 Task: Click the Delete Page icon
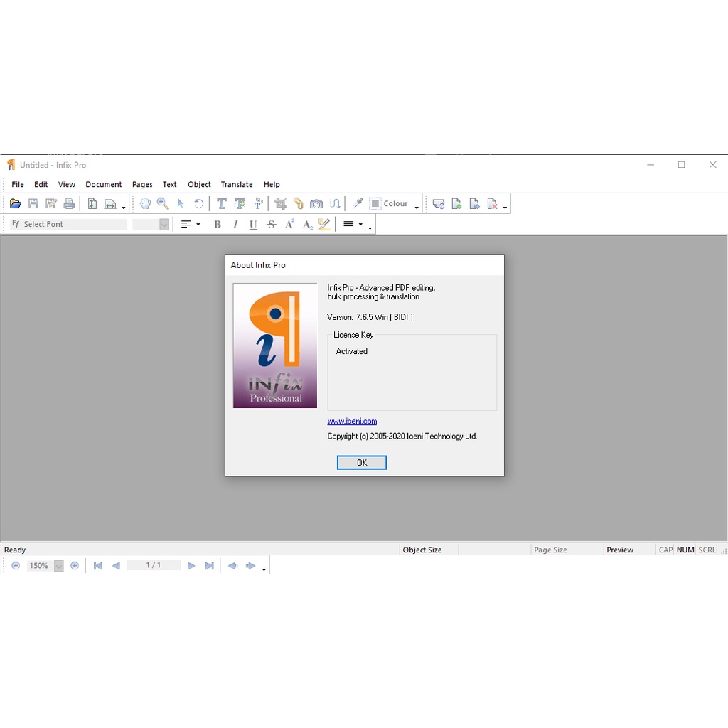click(493, 203)
